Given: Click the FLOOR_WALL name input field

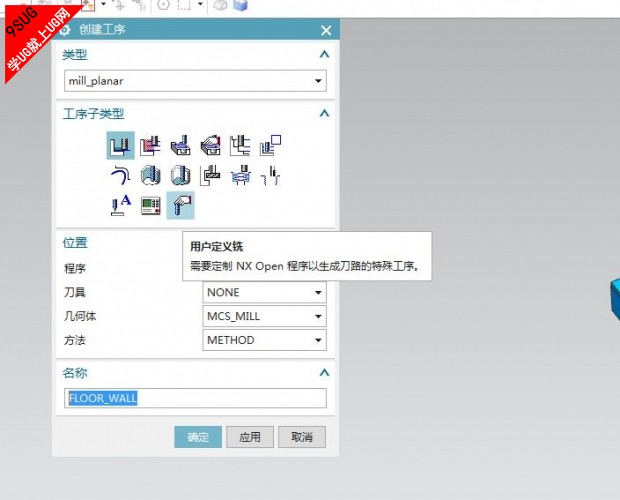Looking at the screenshot, I should pyautogui.click(x=195, y=398).
